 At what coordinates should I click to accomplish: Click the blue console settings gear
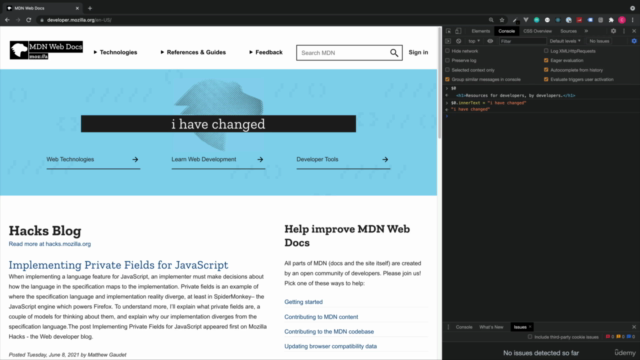[x=634, y=41]
